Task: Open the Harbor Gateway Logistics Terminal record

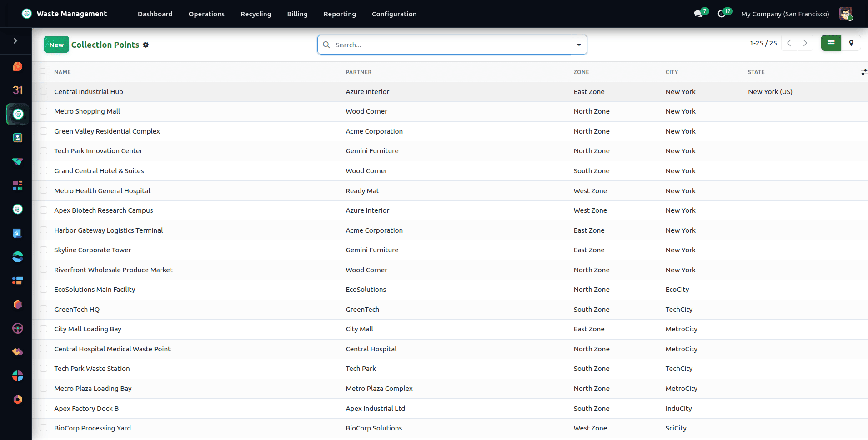Action: click(x=109, y=230)
